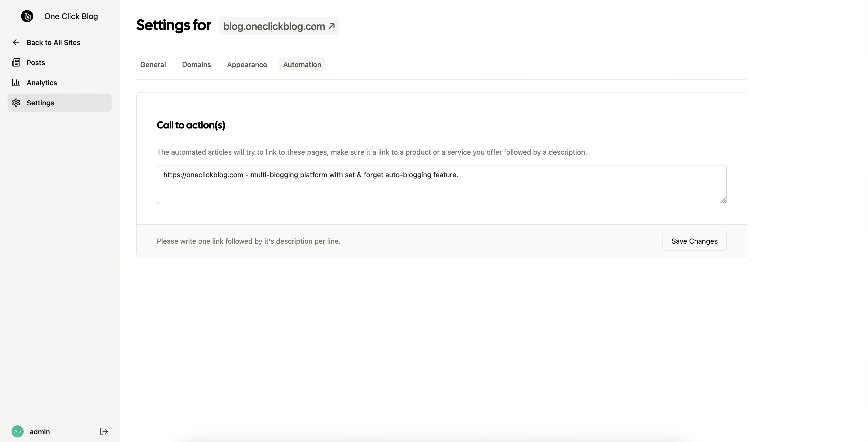The image size is (868, 442).
Task: Click the One Click Blog title text
Action: pyautogui.click(x=71, y=16)
